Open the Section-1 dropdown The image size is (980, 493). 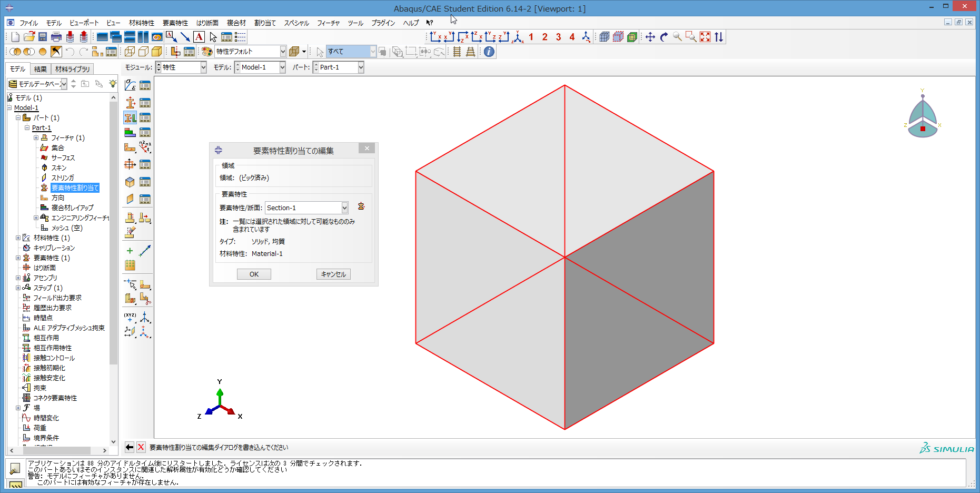(344, 208)
